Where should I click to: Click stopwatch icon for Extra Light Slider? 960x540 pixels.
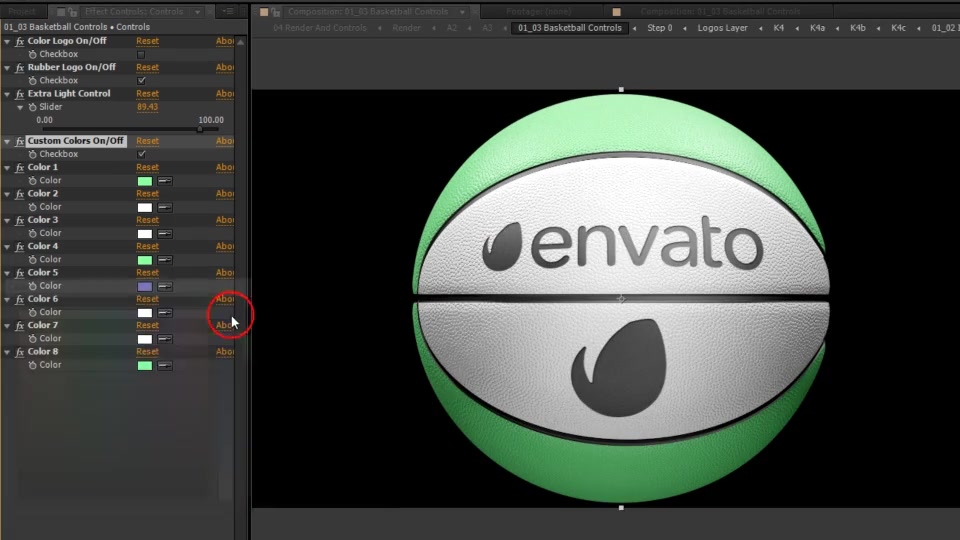point(32,107)
